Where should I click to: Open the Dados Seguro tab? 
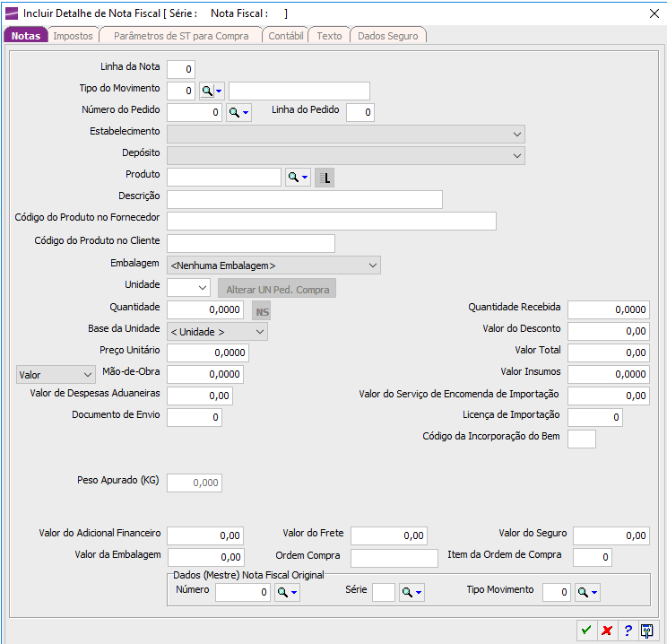click(387, 36)
